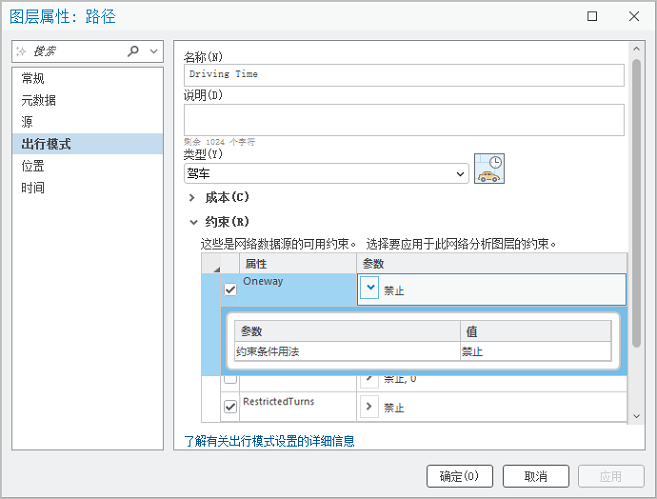
Task: Open the 了解有关出行模式设置的详细信息 link
Action: [269, 440]
